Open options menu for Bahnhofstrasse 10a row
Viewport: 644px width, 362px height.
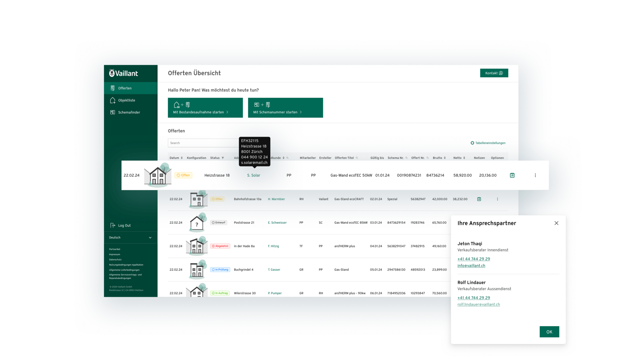pyautogui.click(x=497, y=199)
